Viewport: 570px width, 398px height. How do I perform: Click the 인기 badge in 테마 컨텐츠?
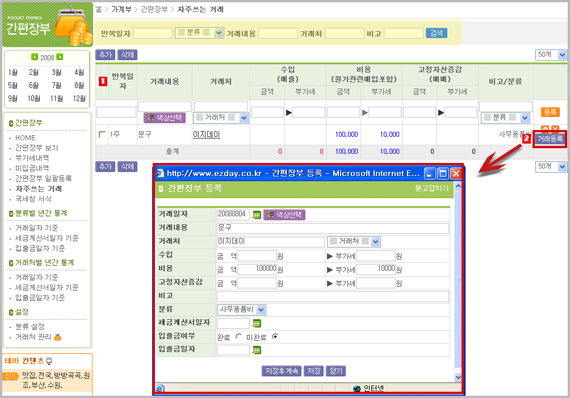click(x=11, y=376)
